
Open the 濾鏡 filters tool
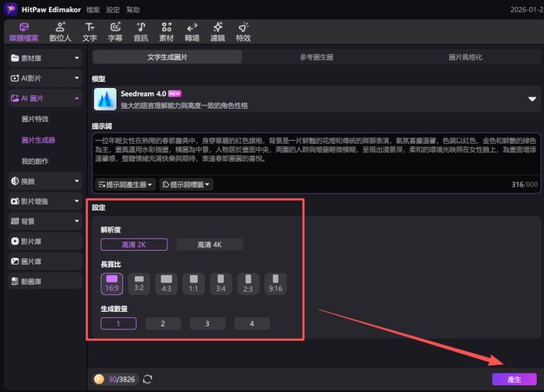pyautogui.click(x=218, y=32)
